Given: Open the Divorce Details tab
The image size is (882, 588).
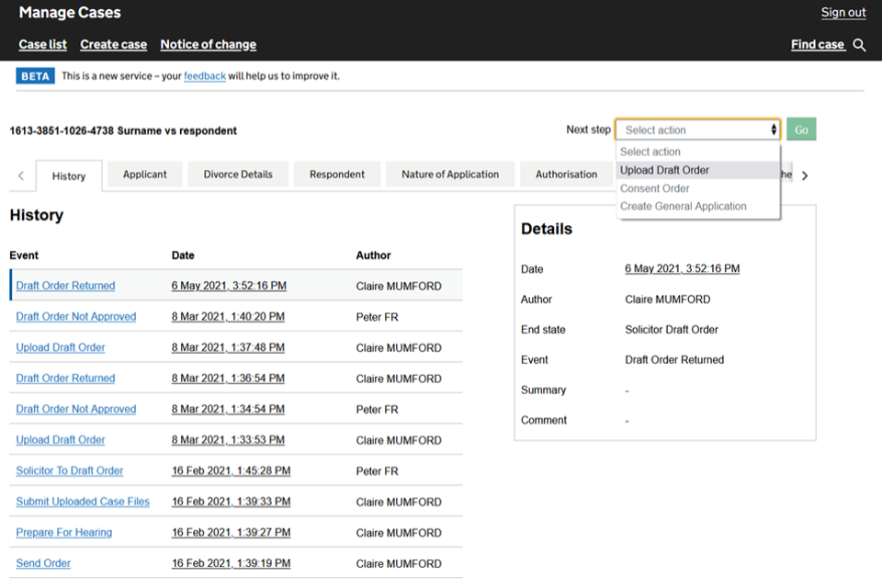Looking at the screenshot, I should (x=238, y=175).
